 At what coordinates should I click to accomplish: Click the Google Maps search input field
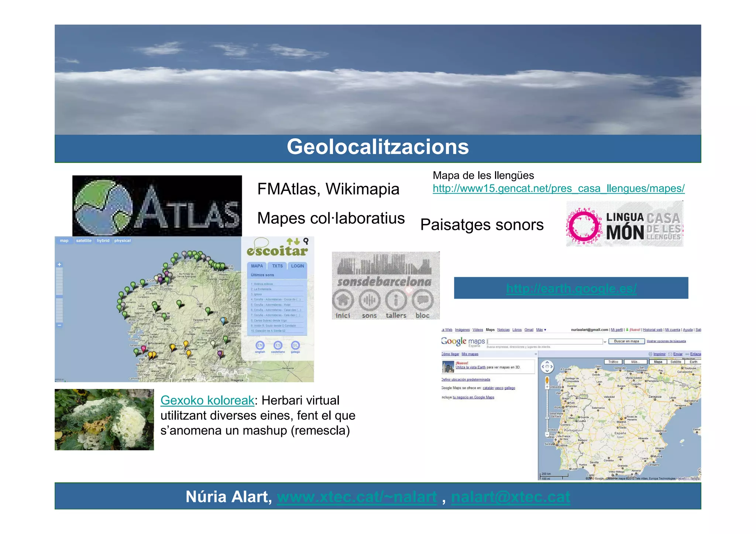pos(544,342)
